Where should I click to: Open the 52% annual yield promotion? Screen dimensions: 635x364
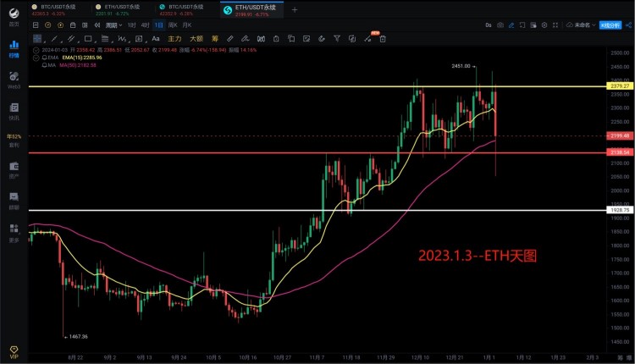(x=14, y=140)
